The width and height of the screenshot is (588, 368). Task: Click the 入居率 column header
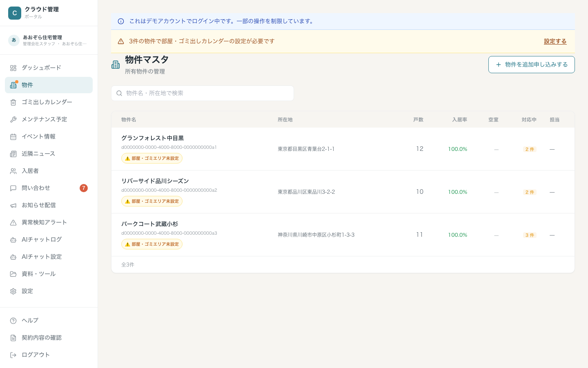[459, 120]
